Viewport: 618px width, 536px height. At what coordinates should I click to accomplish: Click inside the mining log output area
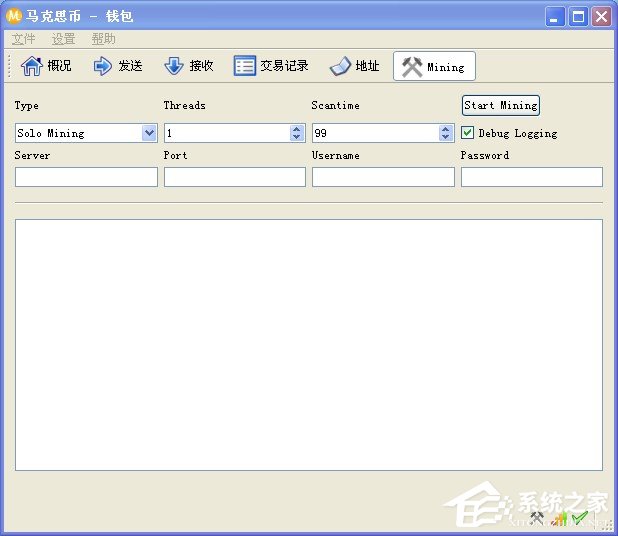point(309,345)
